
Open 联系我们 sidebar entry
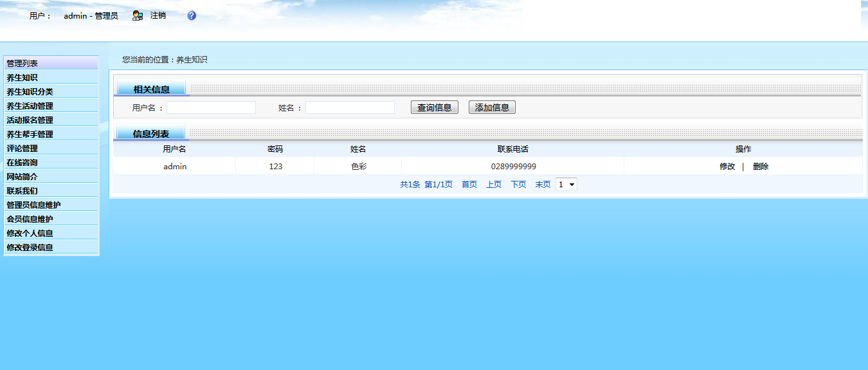click(x=51, y=190)
